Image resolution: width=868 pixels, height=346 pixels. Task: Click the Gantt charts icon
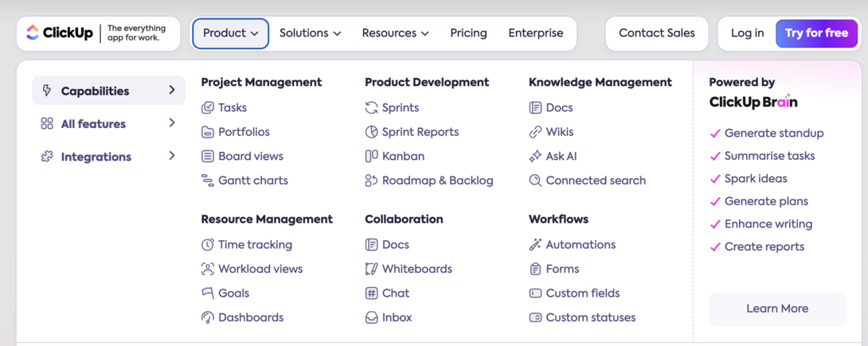pos(208,181)
